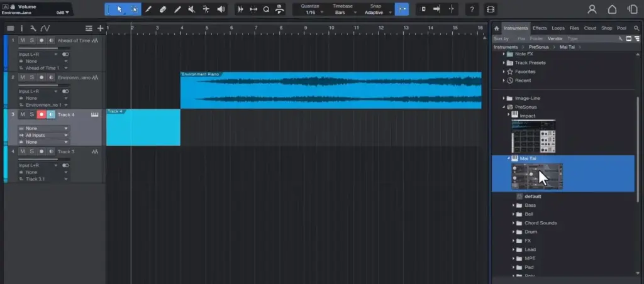Select the Eraser tool
The height and width of the screenshot is (284, 644).
163,9
